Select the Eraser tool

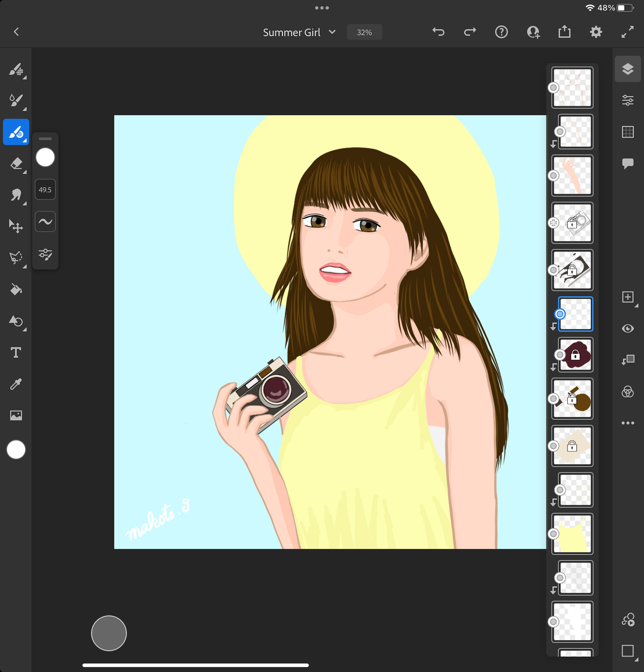[16, 164]
